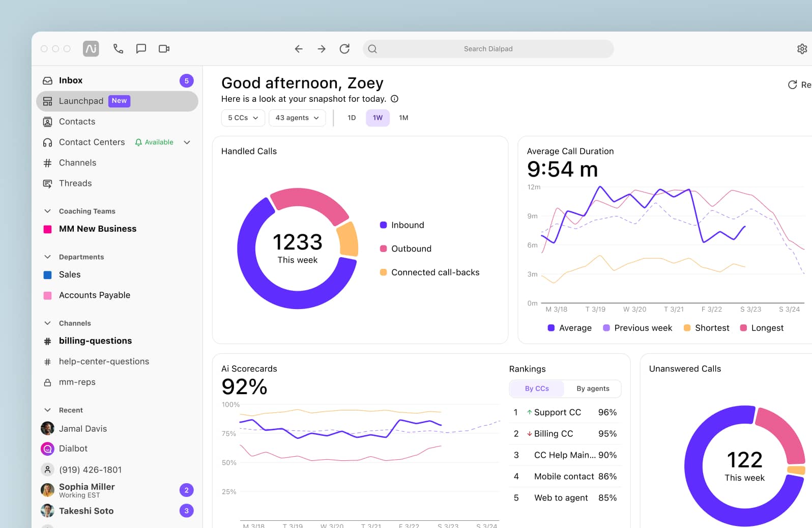Collapse the Coaching Teams section

48,211
